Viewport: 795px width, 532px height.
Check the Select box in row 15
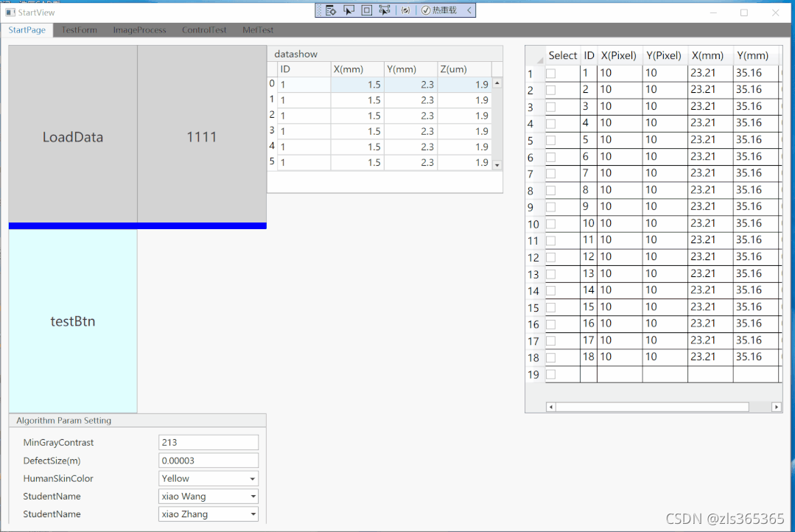551,307
